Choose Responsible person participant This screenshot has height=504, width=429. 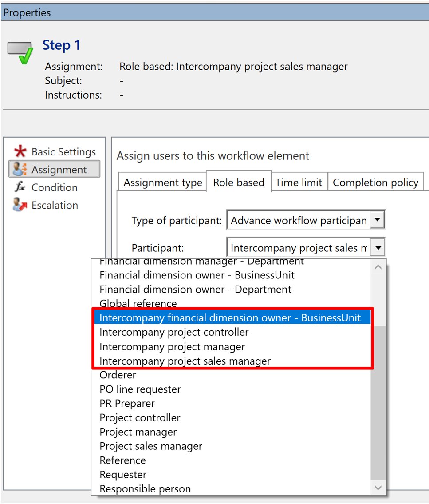(145, 489)
